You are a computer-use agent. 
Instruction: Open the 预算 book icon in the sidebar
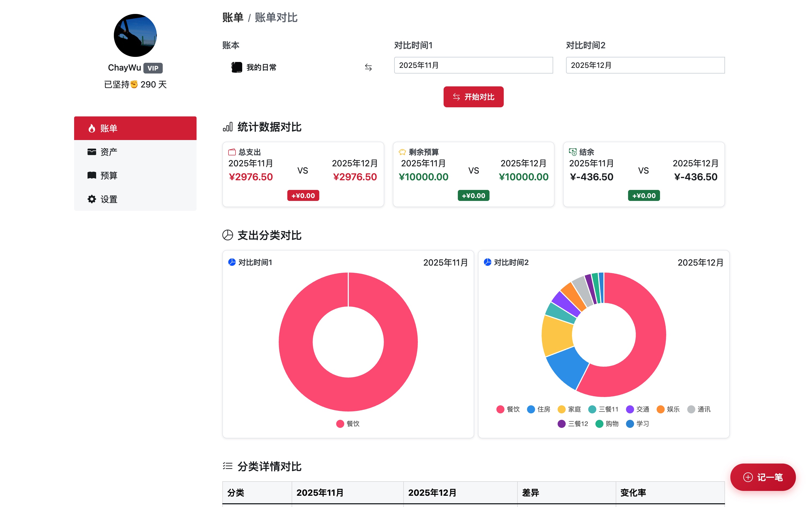pyautogui.click(x=91, y=175)
